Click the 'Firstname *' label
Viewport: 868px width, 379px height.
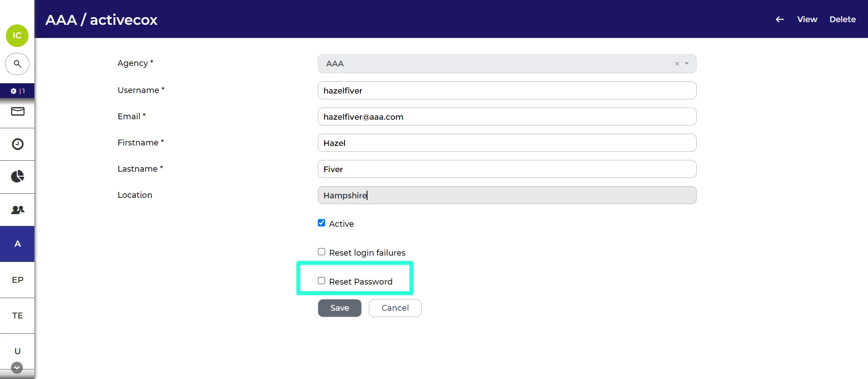coord(141,143)
